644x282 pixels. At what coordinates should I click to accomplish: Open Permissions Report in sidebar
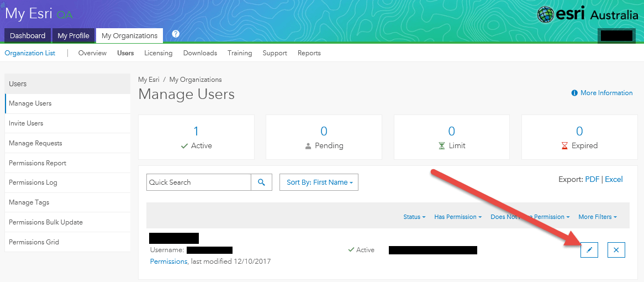68,163
